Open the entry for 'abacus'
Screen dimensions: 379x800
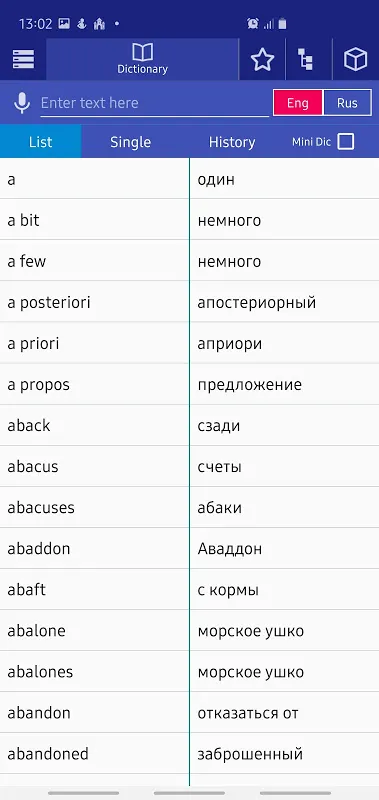94,466
